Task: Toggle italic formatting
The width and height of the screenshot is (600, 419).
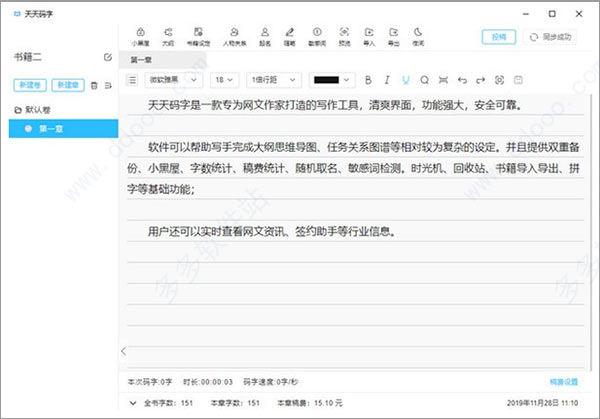Action: (387, 80)
